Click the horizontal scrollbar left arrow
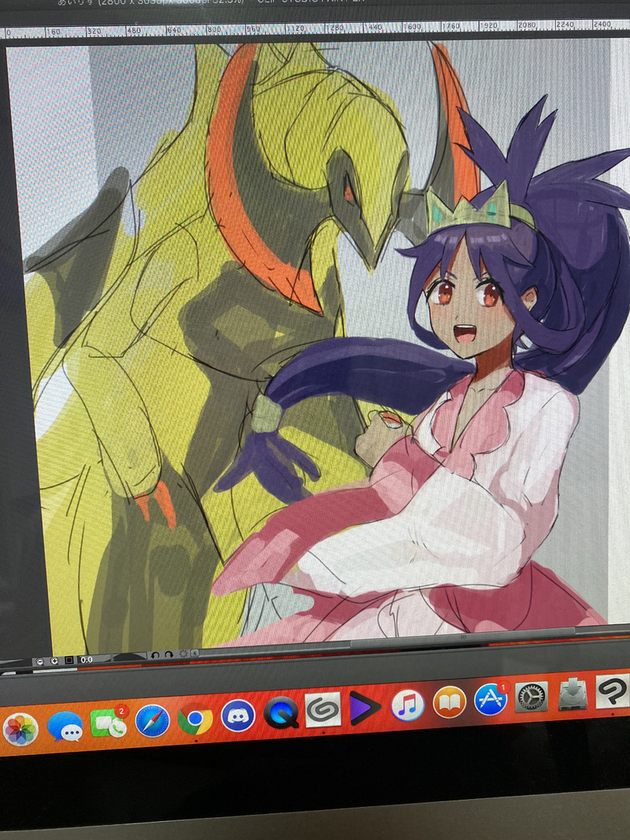Screen dimensions: 630x840 pyautogui.click(x=195, y=653)
